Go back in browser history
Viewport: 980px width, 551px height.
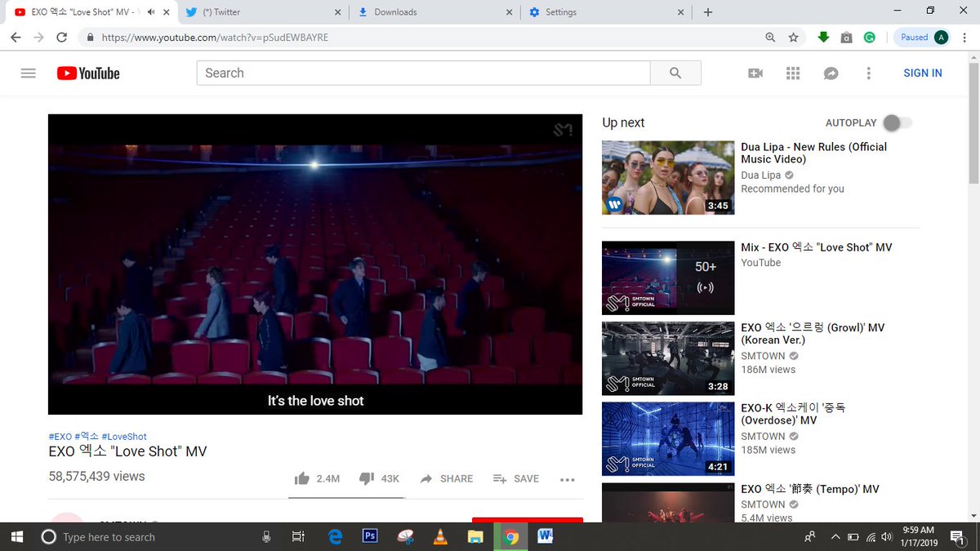pyautogui.click(x=16, y=38)
